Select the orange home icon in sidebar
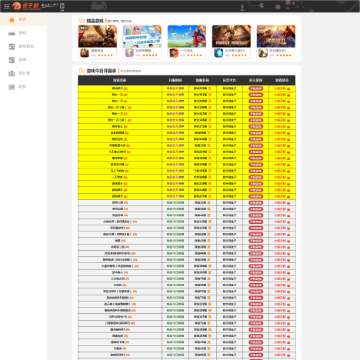360x360 pixels. click(x=12, y=20)
